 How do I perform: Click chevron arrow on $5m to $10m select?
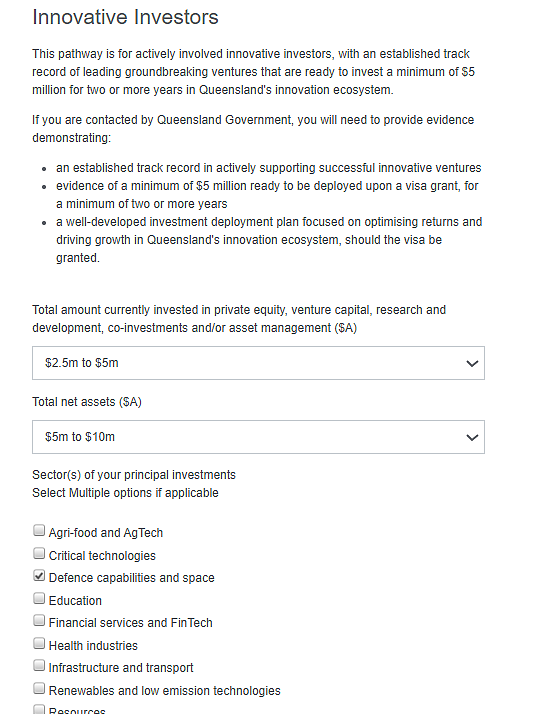click(472, 438)
